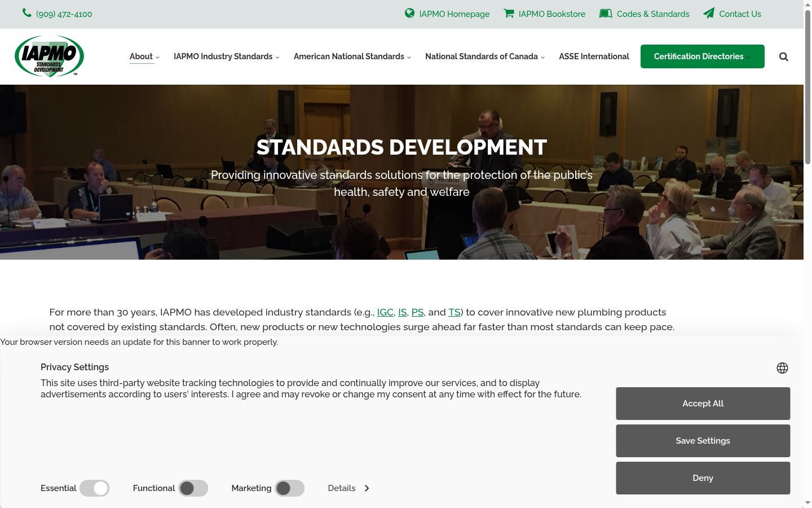Viewport: 812px width, 508px height.
Task: Click the IAPMO Standards Development logo
Action: pos(50,56)
